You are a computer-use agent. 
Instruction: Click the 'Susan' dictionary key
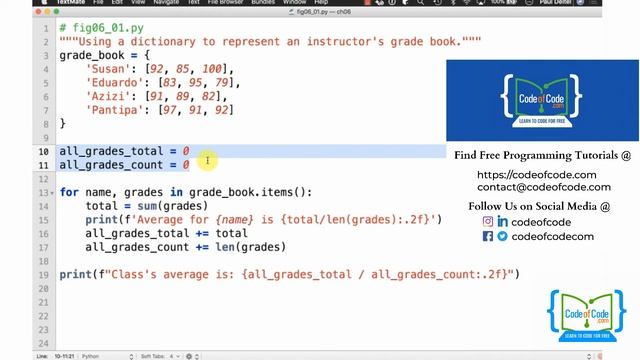pyautogui.click(x=108, y=69)
